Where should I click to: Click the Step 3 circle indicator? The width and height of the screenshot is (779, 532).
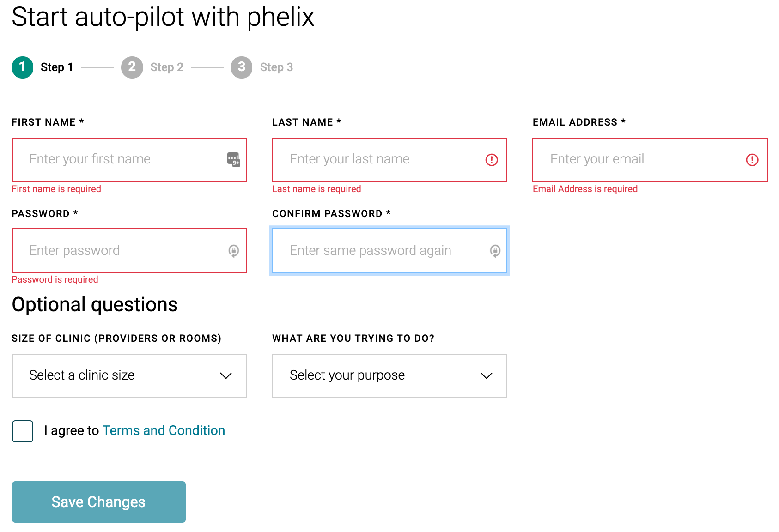pyautogui.click(x=242, y=67)
